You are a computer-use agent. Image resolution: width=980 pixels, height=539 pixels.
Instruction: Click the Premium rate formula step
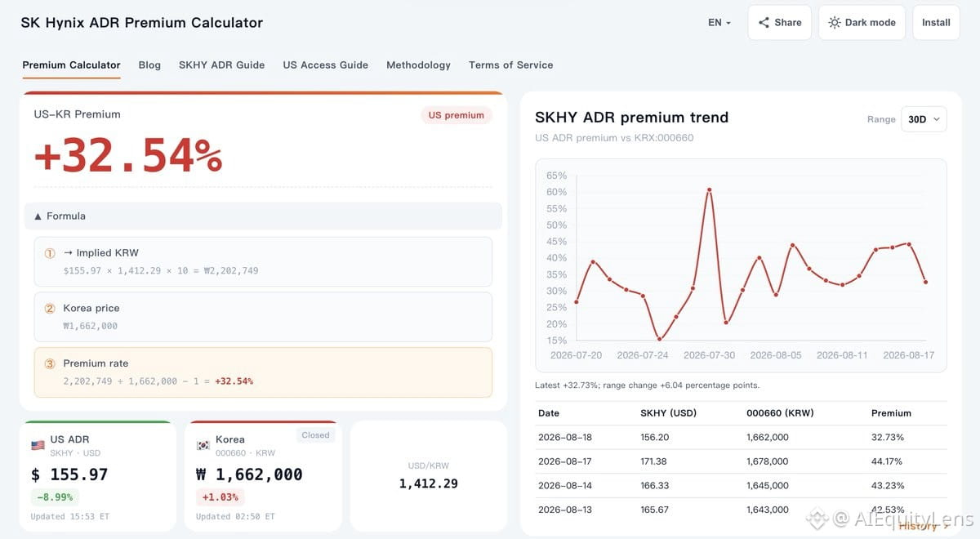pyautogui.click(x=263, y=372)
